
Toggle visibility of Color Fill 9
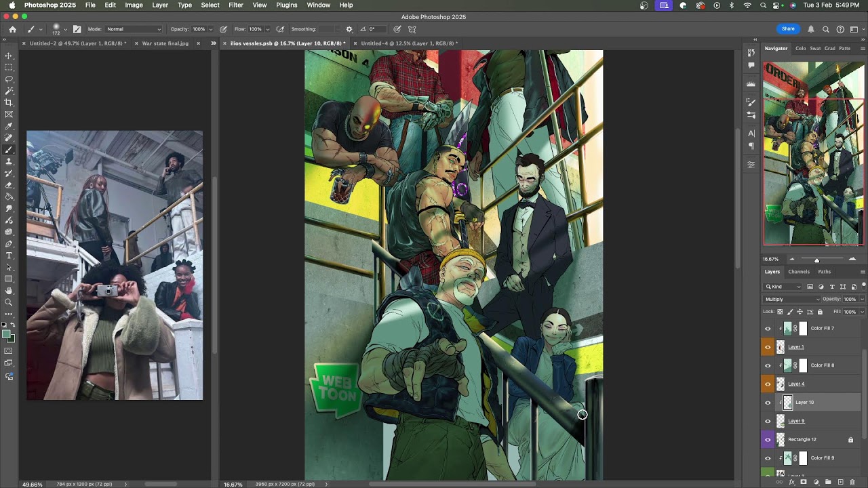(x=768, y=458)
